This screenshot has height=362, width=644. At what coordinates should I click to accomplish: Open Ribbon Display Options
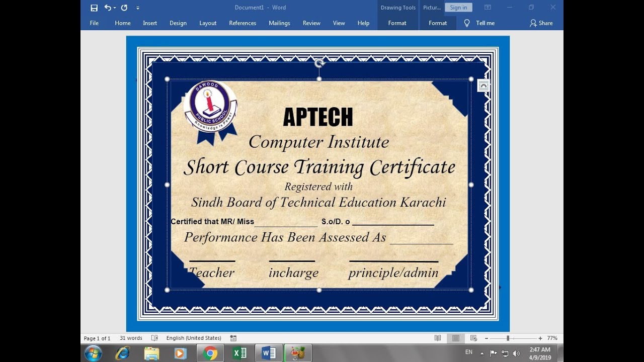[x=488, y=8]
